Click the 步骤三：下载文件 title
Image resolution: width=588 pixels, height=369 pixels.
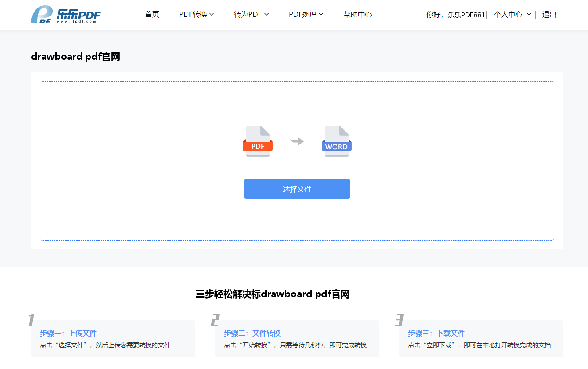pos(436,333)
